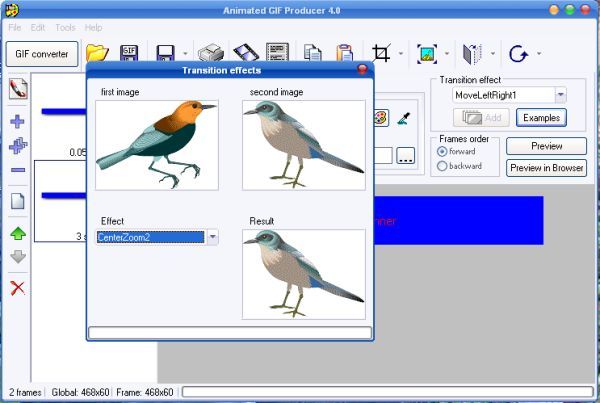Move frame down with gray arrow
600x403 pixels.
pyautogui.click(x=18, y=256)
